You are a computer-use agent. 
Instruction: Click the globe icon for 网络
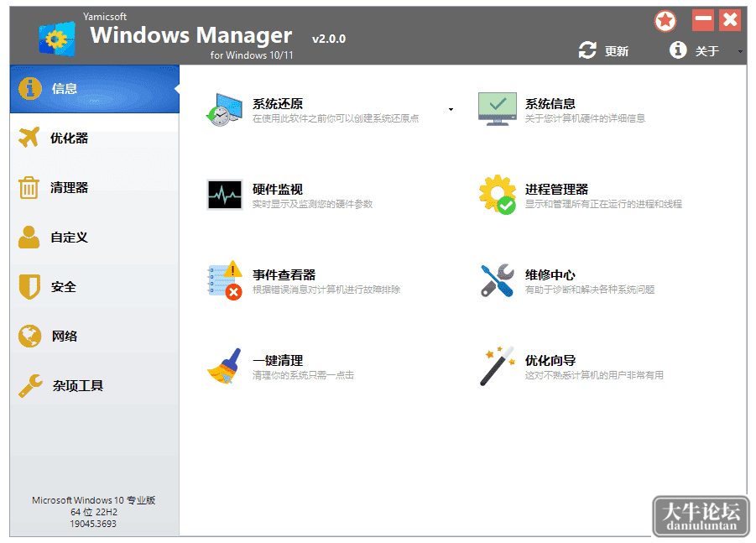click(x=30, y=336)
